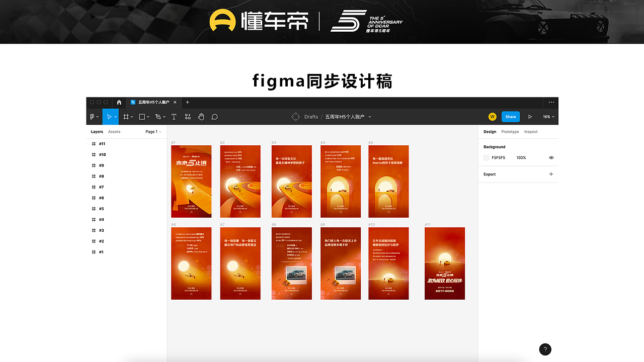Select frame #3 thumbnail on canvas
Image resolution: width=644 pixels, height=362 pixels.
pyautogui.click(x=292, y=182)
